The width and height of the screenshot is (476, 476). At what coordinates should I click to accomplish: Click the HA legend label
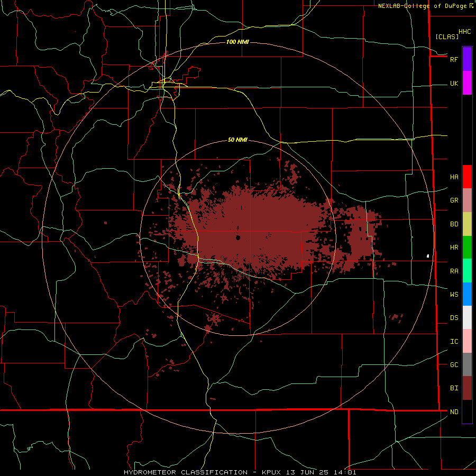coord(454,177)
